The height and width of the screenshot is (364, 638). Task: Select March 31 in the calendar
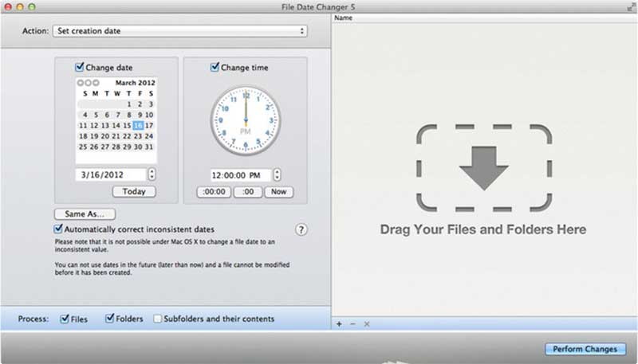pyautogui.click(x=149, y=147)
